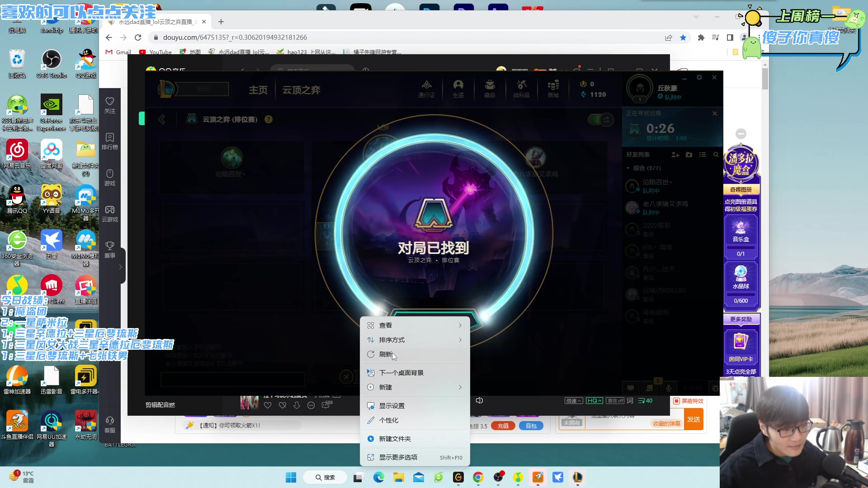Open the HQ quality dropdown

pyautogui.click(x=594, y=400)
